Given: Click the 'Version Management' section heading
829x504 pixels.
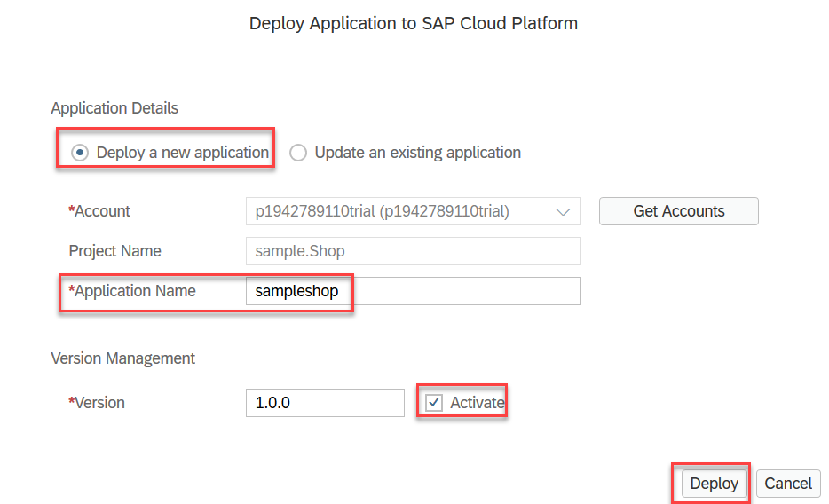Looking at the screenshot, I should (122, 358).
